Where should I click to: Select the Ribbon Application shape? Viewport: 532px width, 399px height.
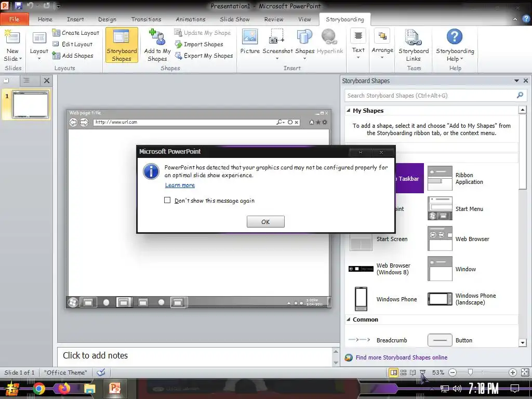coord(455,179)
